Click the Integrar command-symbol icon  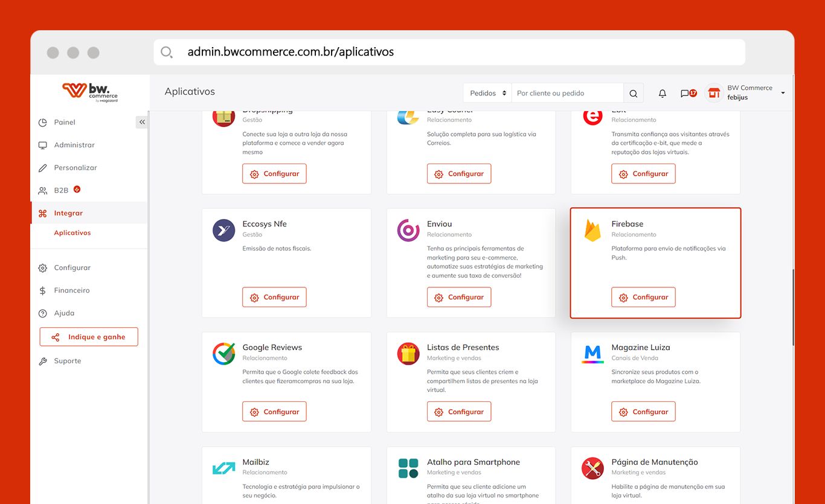point(43,213)
